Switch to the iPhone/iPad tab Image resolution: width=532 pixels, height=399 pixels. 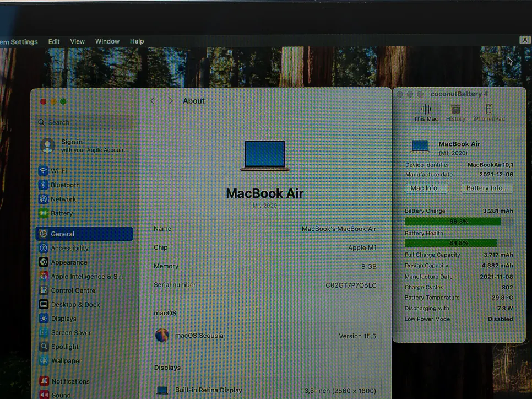tap(489, 113)
